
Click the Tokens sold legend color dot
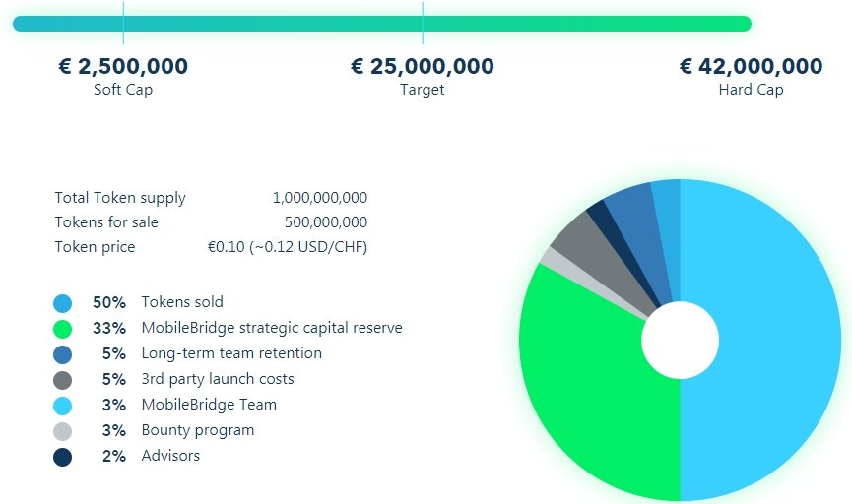(x=63, y=303)
